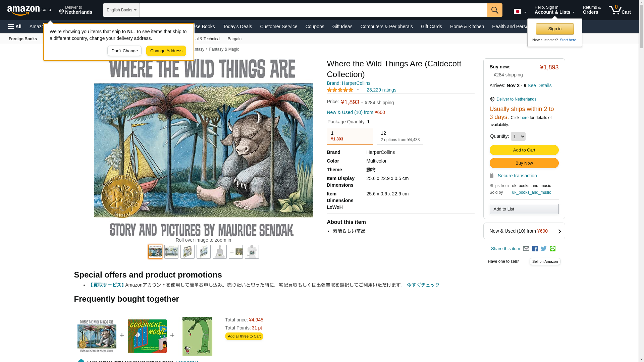
Task: Share this item on LINE
Action: point(552,249)
